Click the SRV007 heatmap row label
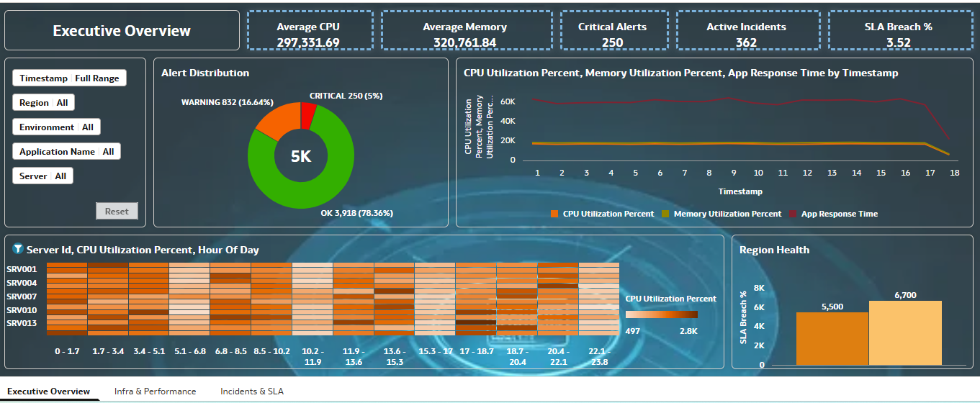This screenshot has width=980, height=403. click(x=22, y=296)
